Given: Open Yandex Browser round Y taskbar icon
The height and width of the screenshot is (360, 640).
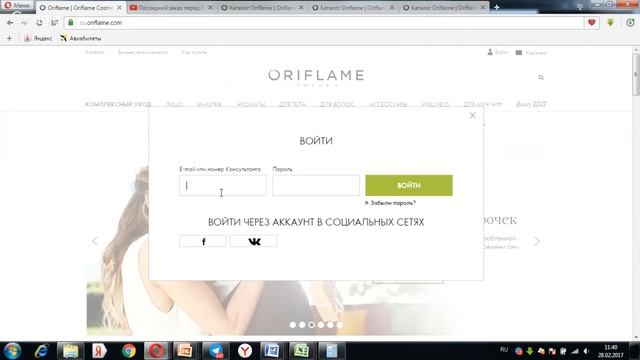Looking at the screenshot, I should point(245,351).
